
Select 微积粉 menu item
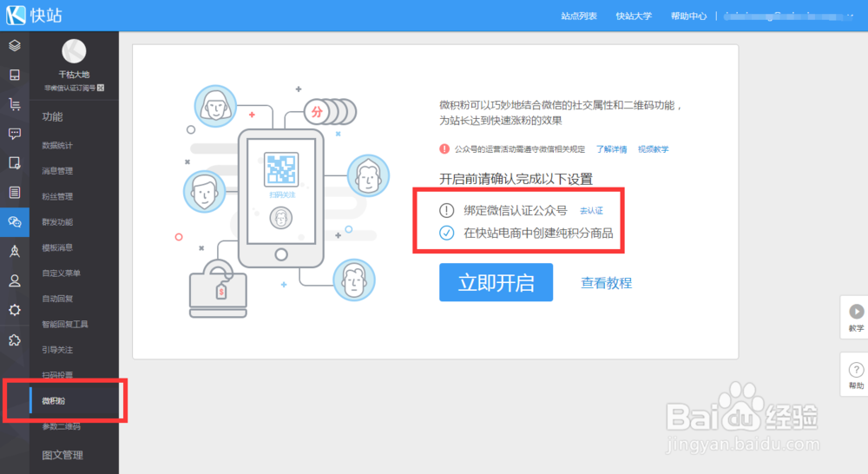54,401
